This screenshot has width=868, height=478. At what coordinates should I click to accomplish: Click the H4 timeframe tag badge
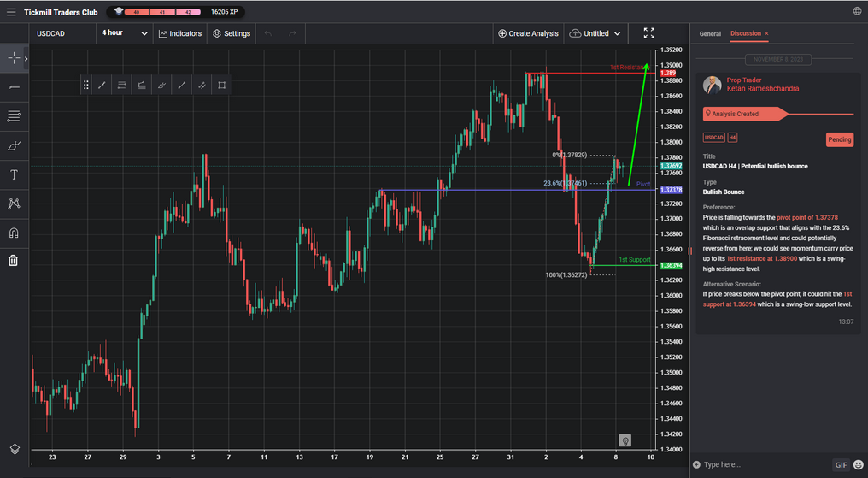pyautogui.click(x=732, y=138)
